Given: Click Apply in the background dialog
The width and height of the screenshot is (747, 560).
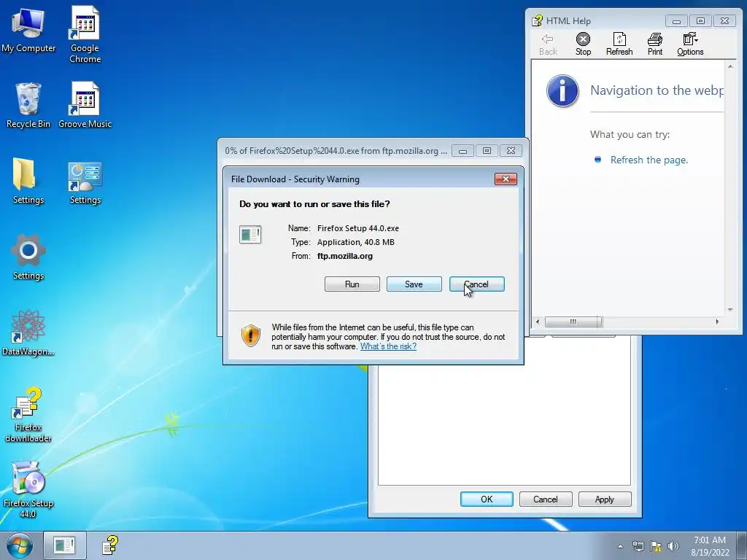Looking at the screenshot, I should tap(605, 499).
